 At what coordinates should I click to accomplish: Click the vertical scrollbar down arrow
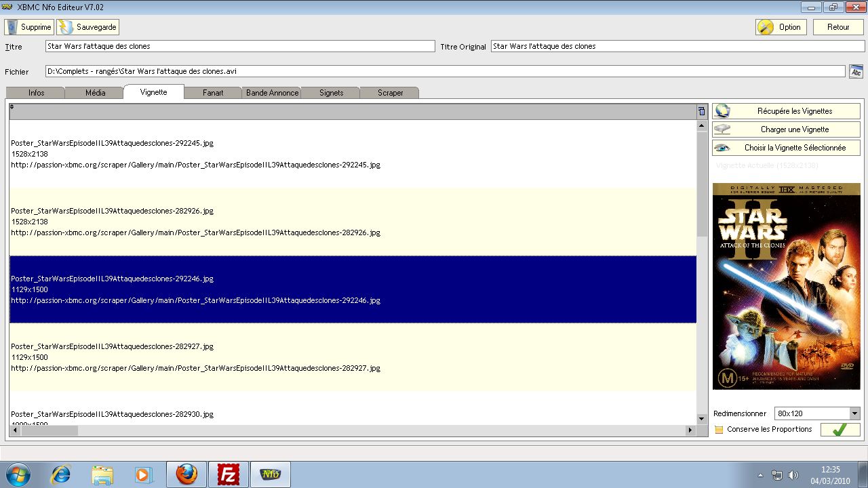(x=702, y=420)
